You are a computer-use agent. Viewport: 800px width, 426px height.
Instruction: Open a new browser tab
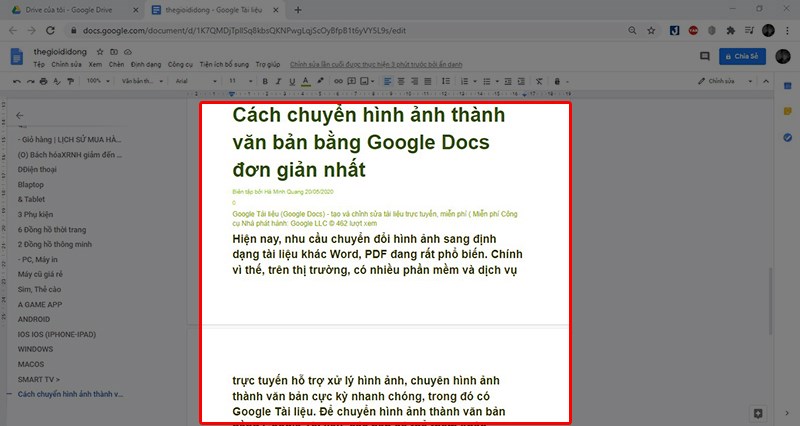point(298,10)
